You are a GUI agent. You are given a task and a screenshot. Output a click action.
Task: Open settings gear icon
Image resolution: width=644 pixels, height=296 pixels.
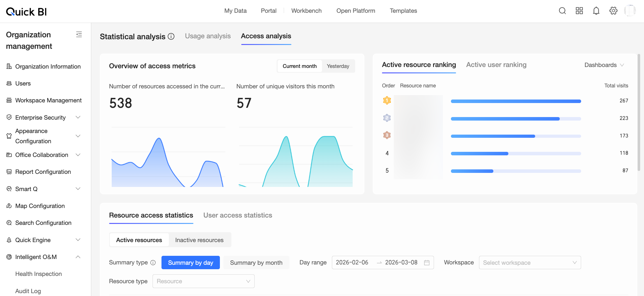coord(613,11)
